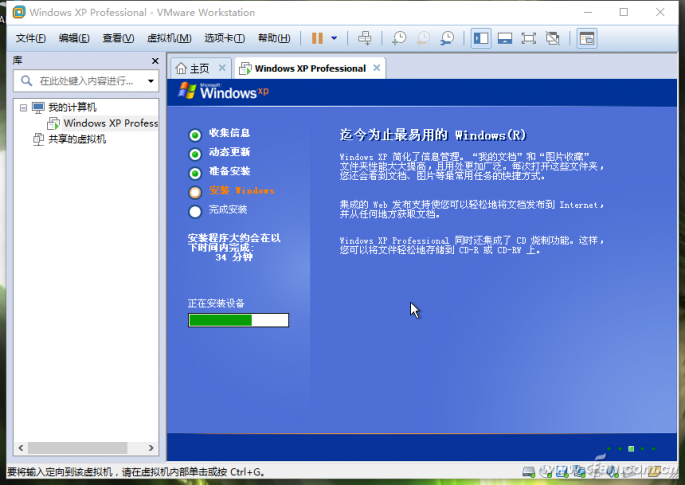Open the 选项卡(T) menu
The width and height of the screenshot is (685, 485).
[225, 38]
